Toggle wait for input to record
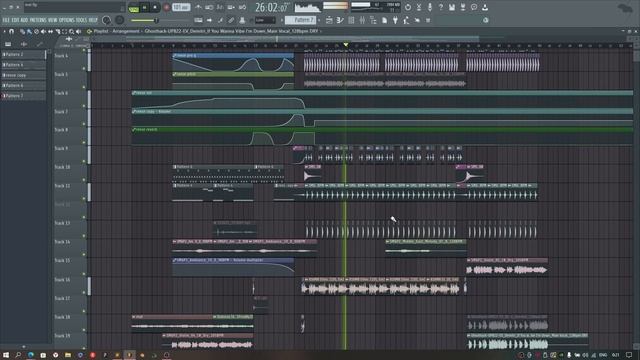Screen dimensions: 640x360 point(209,7)
